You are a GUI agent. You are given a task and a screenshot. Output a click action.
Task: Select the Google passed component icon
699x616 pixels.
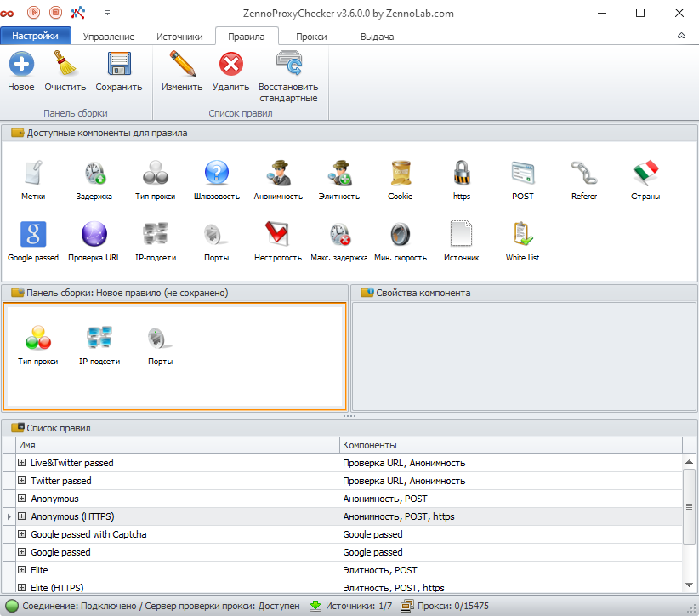click(x=33, y=235)
